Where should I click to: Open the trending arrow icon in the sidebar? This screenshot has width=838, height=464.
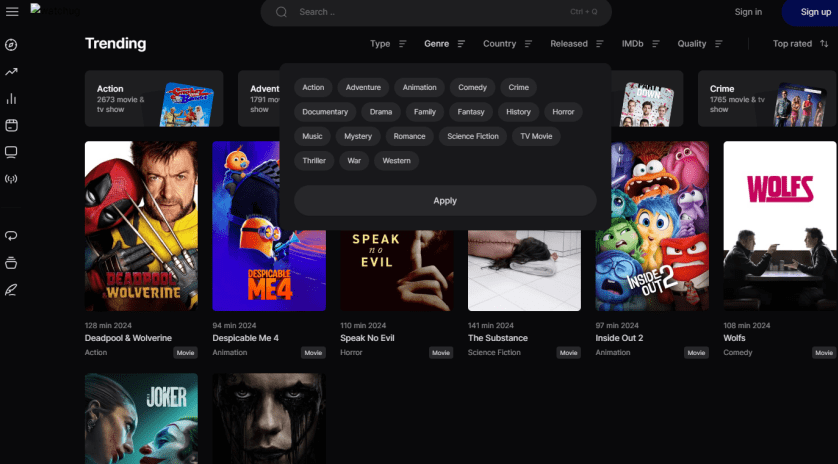tap(12, 72)
